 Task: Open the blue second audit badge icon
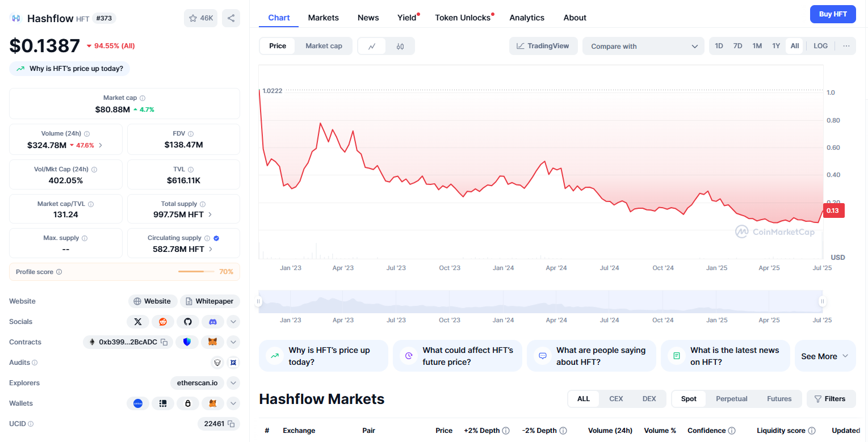(233, 363)
